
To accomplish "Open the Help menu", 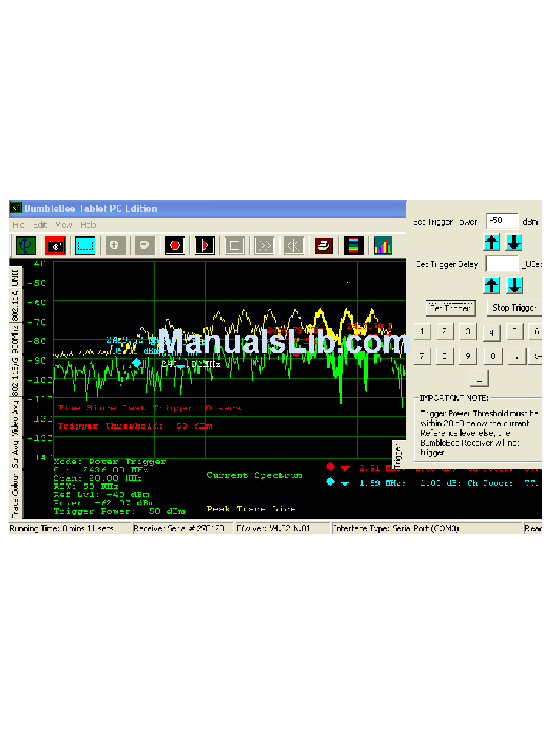I will pos(88,225).
